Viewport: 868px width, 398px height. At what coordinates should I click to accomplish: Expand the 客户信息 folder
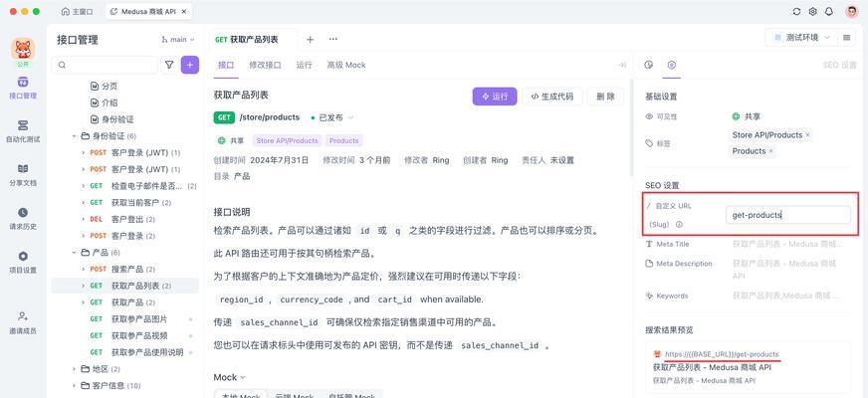(x=75, y=385)
